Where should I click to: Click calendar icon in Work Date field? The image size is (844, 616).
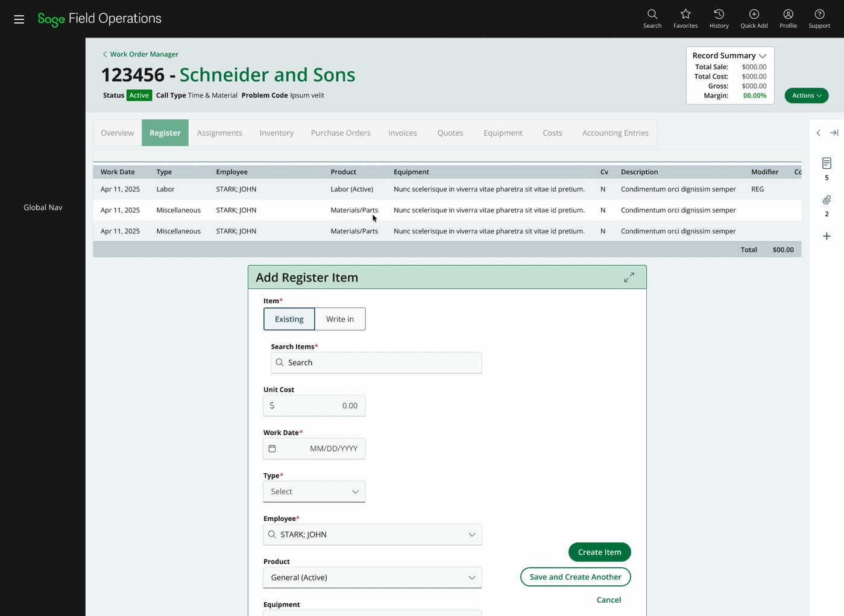click(x=272, y=448)
